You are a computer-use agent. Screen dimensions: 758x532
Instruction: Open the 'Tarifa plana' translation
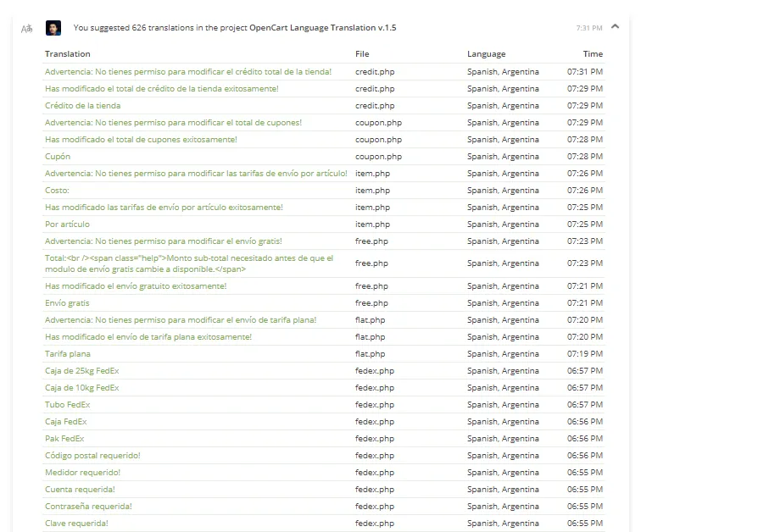click(x=68, y=354)
